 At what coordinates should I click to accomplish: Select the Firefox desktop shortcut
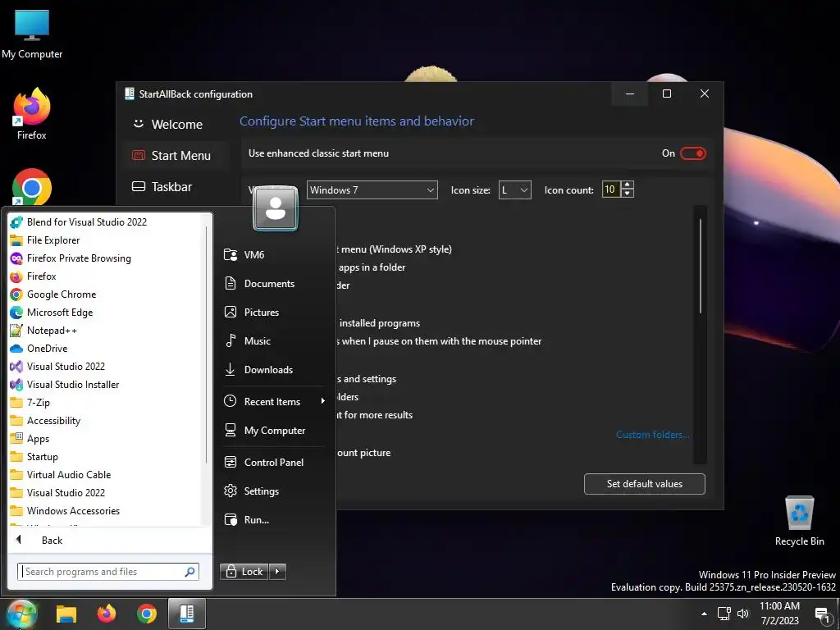32,113
